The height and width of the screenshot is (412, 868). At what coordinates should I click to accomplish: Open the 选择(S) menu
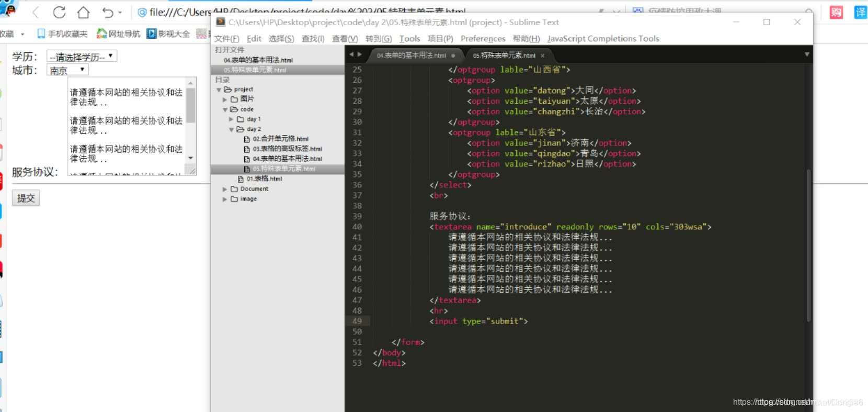pos(281,38)
